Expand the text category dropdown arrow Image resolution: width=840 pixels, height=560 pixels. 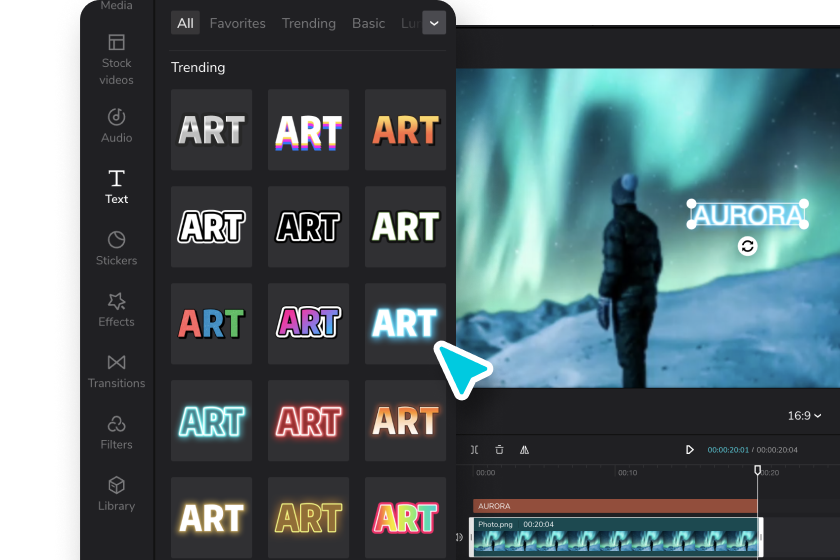[434, 23]
